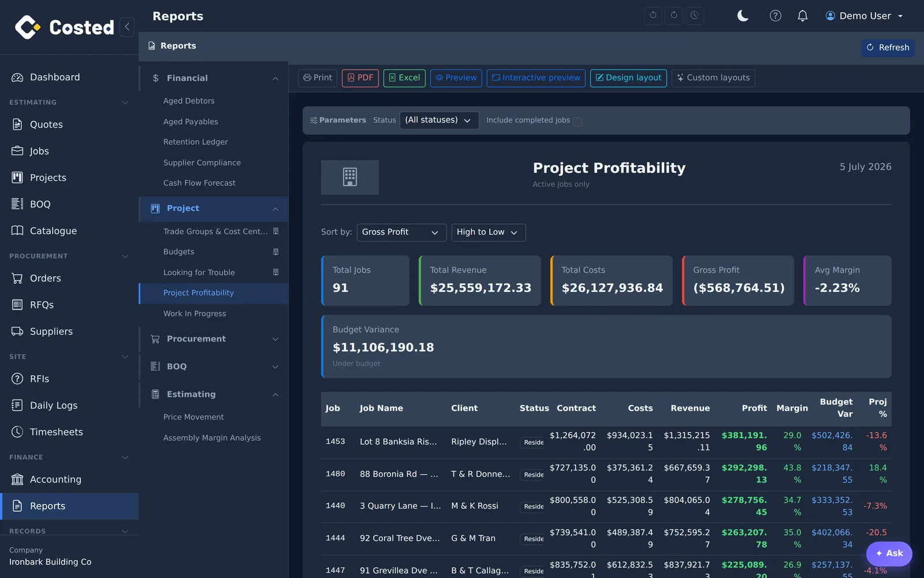The height and width of the screenshot is (578, 924).
Task: Click the Reports breadcrumb document icon
Action: click(151, 46)
